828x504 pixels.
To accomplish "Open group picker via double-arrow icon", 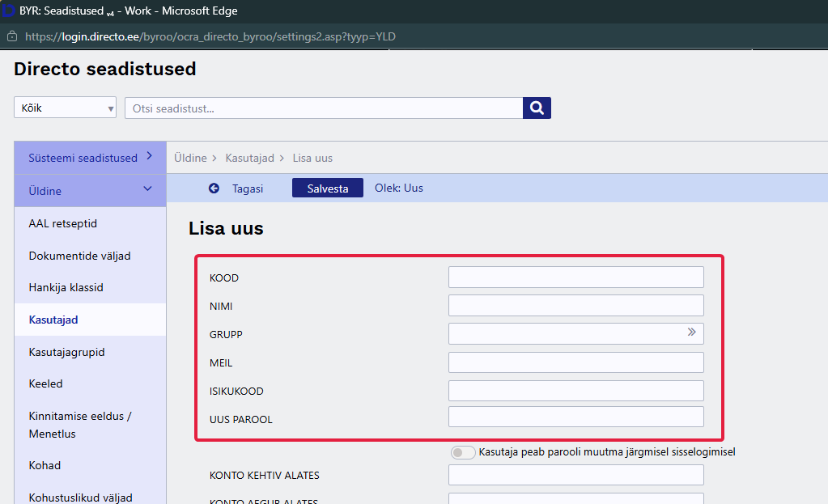I will [x=691, y=332].
